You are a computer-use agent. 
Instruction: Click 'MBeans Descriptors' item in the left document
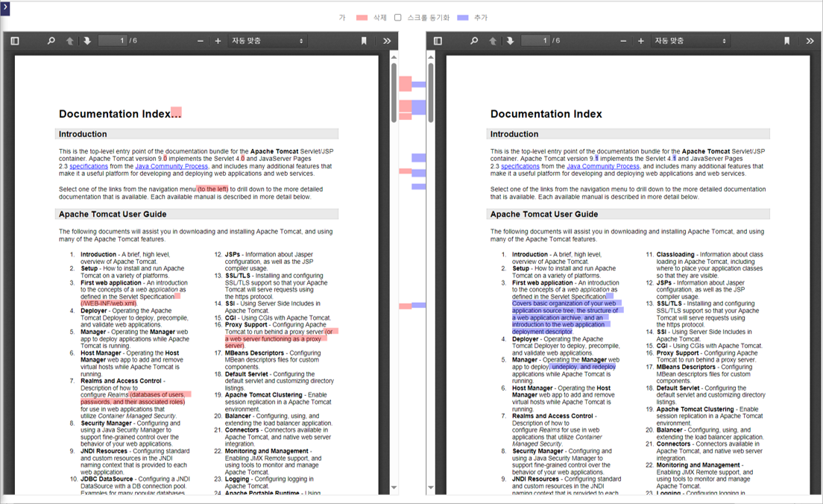click(254, 353)
